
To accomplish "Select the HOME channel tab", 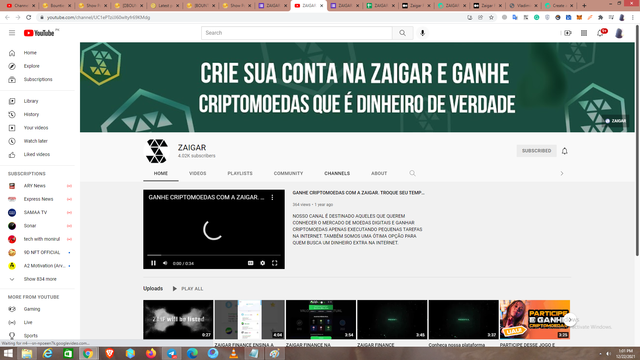I will click(x=161, y=173).
